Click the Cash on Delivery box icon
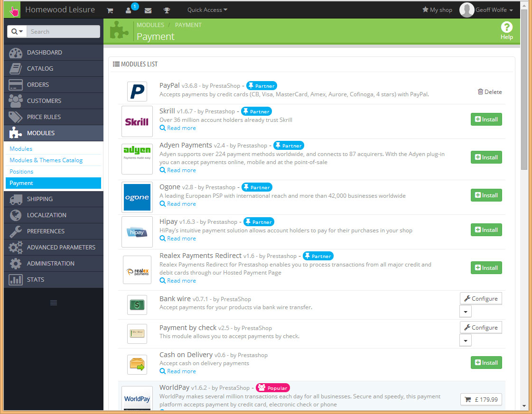This screenshot has height=414, width=532. coord(137,365)
